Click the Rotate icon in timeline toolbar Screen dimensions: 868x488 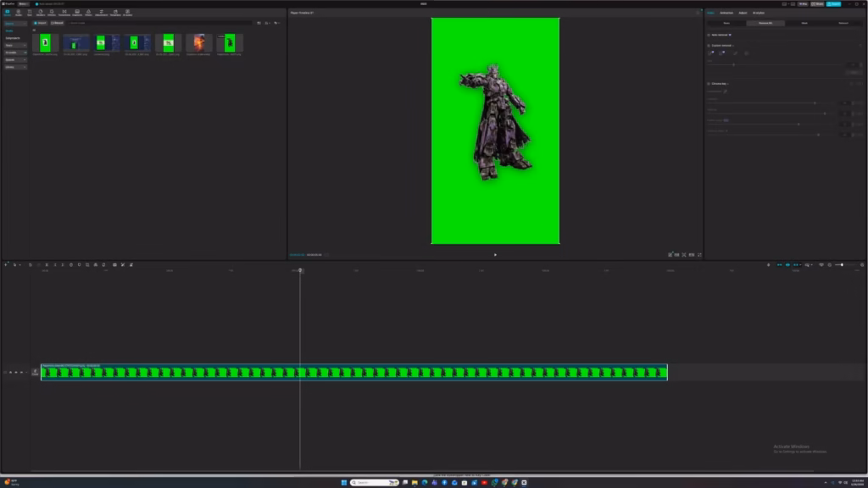pyautogui.click(x=103, y=265)
